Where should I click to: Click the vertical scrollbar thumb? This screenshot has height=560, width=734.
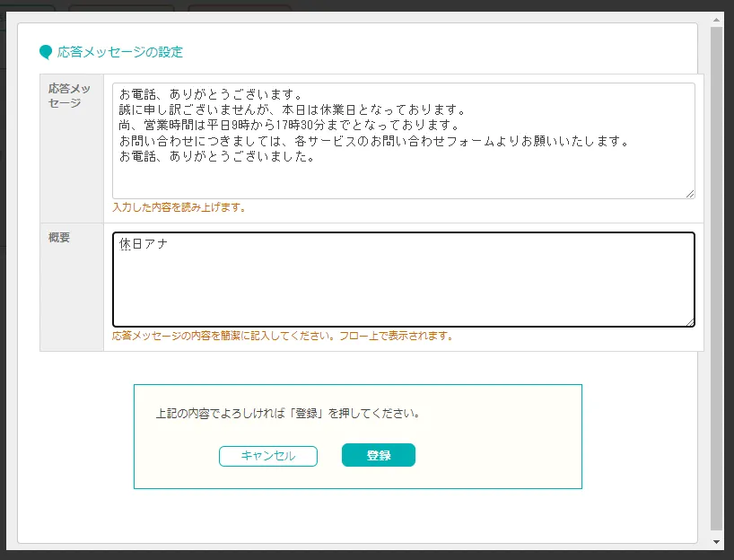(716, 278)
